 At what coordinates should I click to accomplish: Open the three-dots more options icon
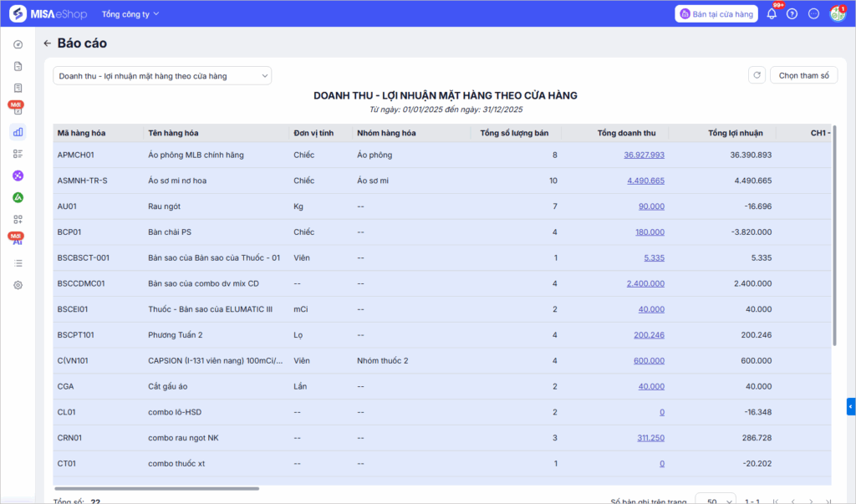tap(813, 14)
